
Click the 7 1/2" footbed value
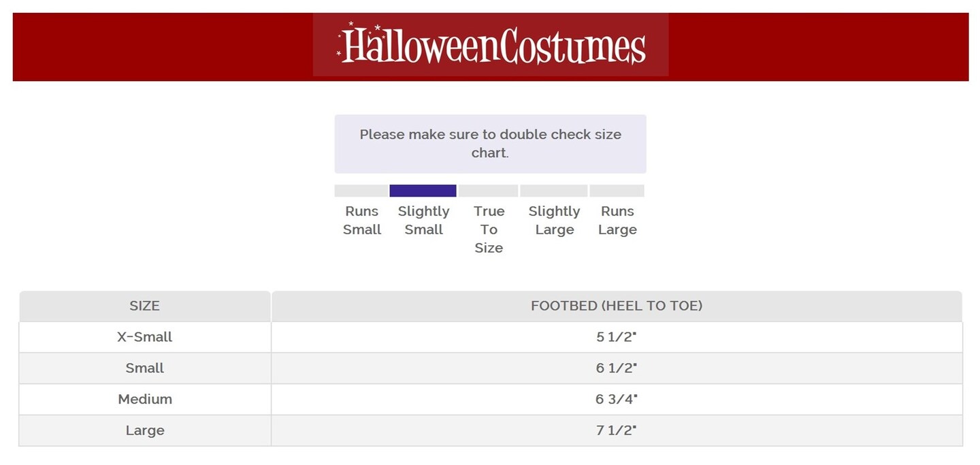(616, 431)
